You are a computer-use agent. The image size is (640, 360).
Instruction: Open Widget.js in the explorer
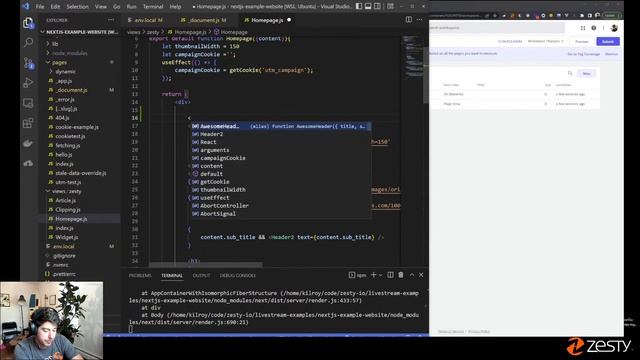coord(80,237)
